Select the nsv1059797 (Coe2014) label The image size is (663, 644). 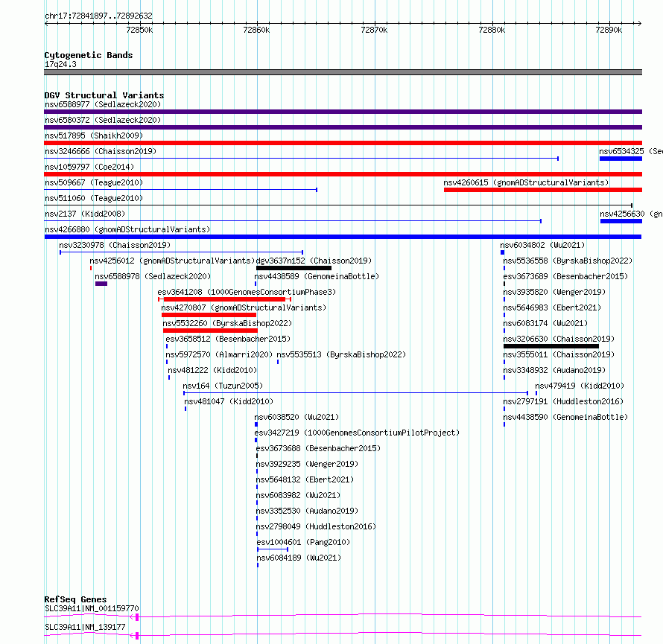click(89, 167)
